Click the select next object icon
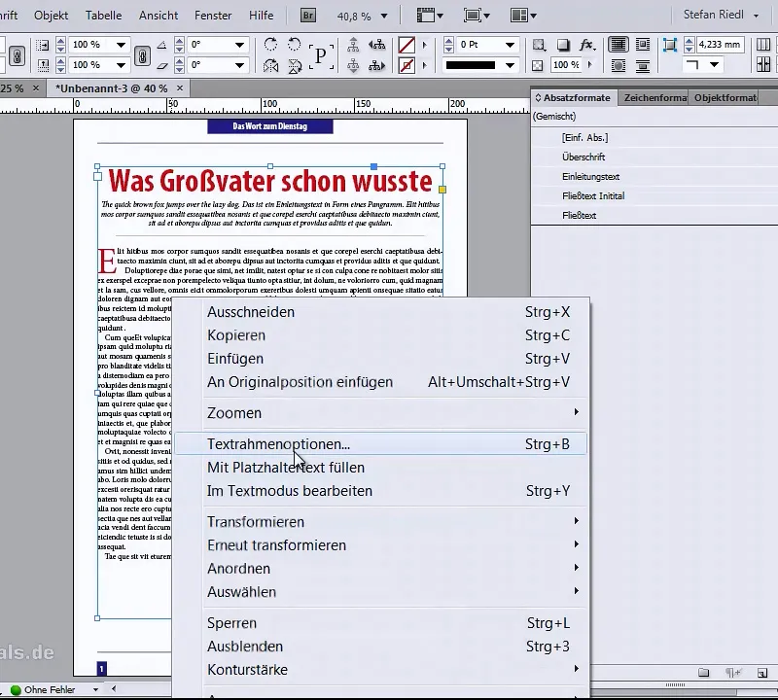Viewport: 778px width, 700px height. [x=377, y=65]
